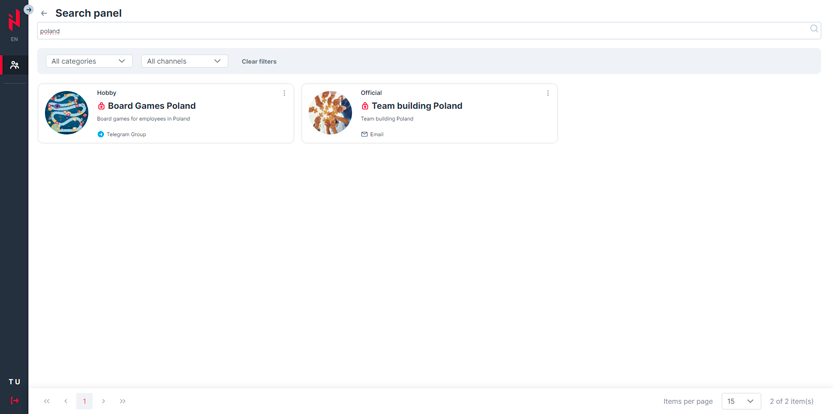Screen dimensions: 834x414
Task: Click the red logout icon
Action: pyautogui.click(x=14, y=401)
